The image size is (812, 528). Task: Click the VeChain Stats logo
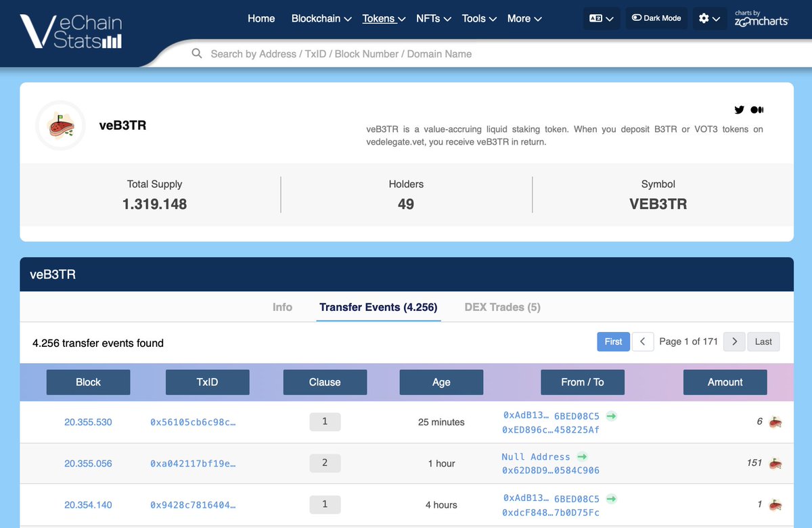coord(71,32)
